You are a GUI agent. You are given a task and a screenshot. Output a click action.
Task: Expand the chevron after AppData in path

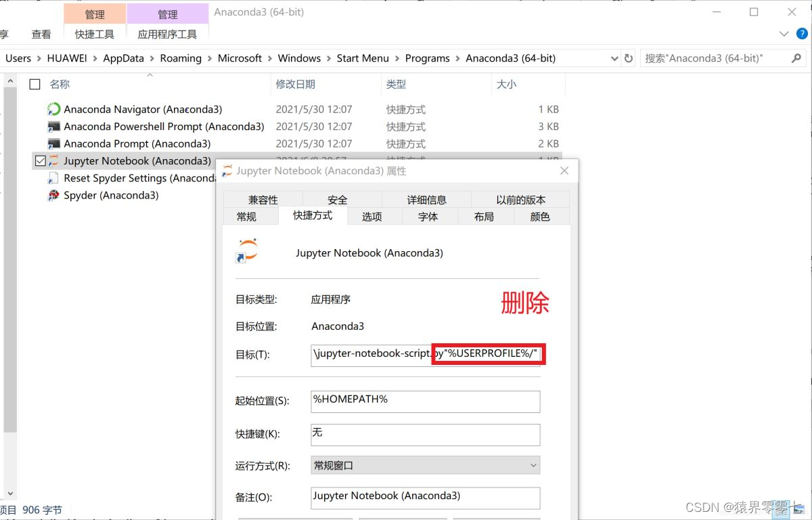click(x=152, y=58)
